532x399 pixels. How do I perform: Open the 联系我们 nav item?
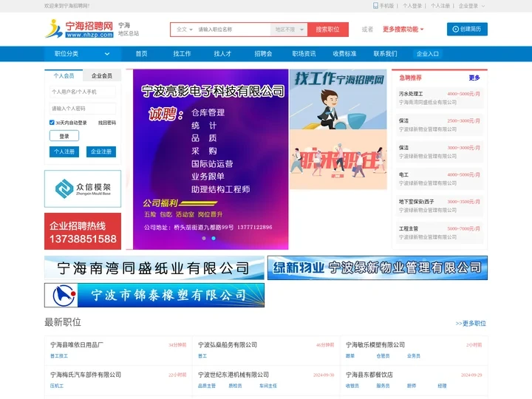click(x=386, y=54)
